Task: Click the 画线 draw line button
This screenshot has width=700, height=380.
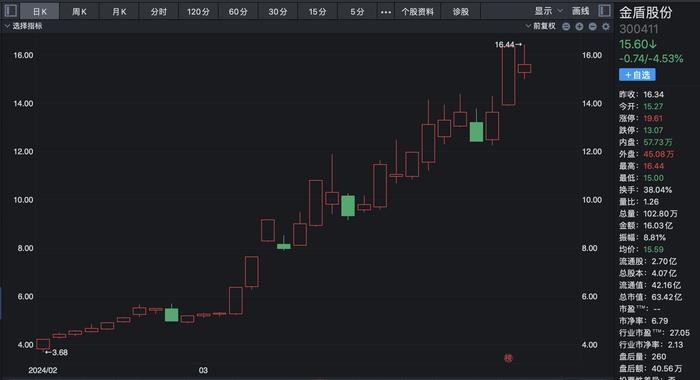Action: 580,11
